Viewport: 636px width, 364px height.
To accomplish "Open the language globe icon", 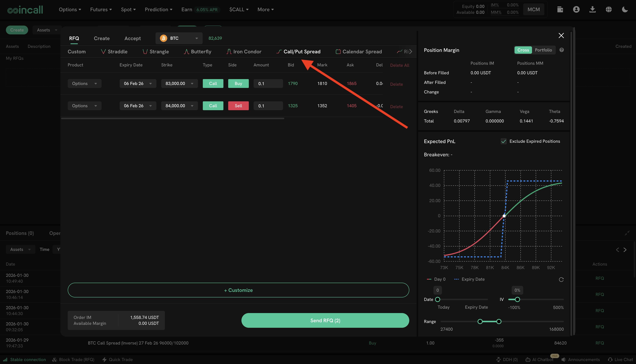I will 609,10.
